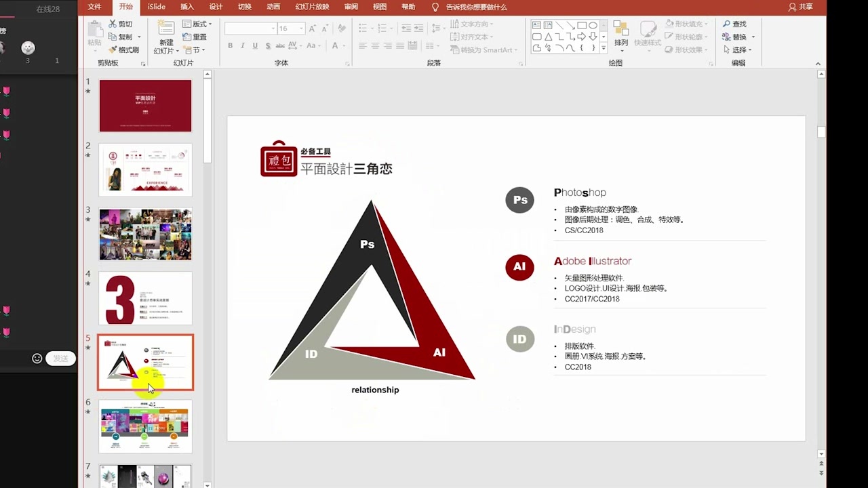The height and width of the screenshot is (488, 868).
Task: Justify text in paragraph group
Action: [400, 46]
